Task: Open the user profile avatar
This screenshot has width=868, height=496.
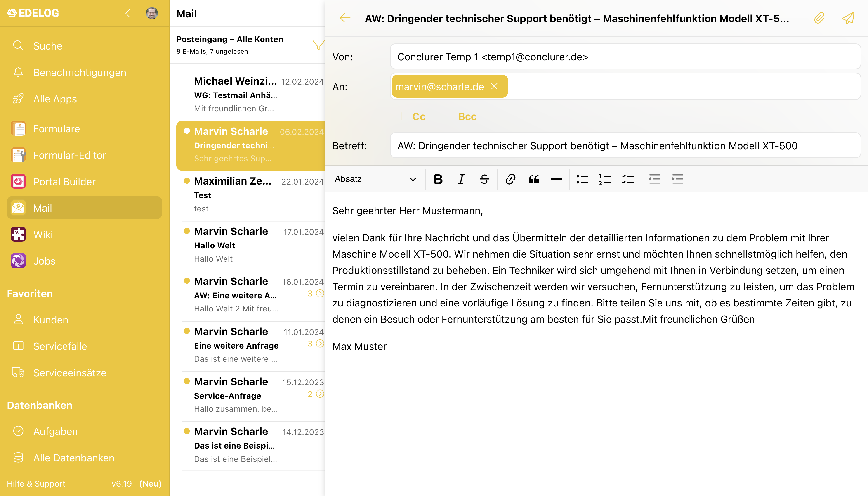Action: pos(152,13)
